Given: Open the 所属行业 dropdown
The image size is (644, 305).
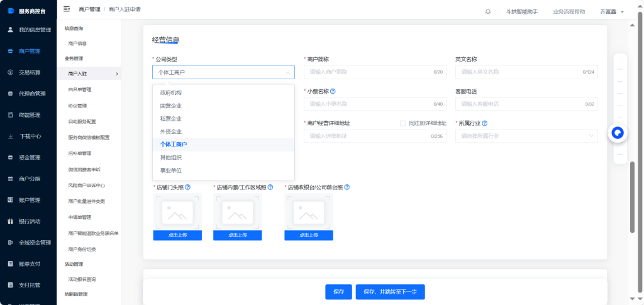Looking at the screenshot, I should coord(526,136).
